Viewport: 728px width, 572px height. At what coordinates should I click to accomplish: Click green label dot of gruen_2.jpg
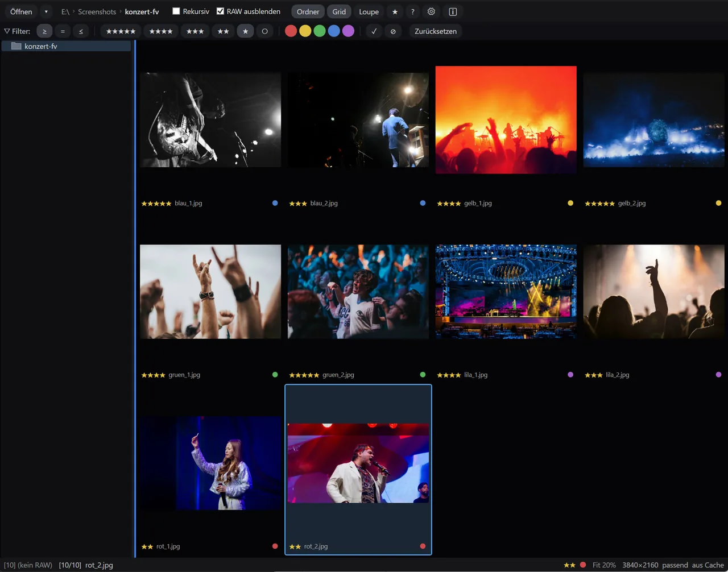(x=423, y=375)
